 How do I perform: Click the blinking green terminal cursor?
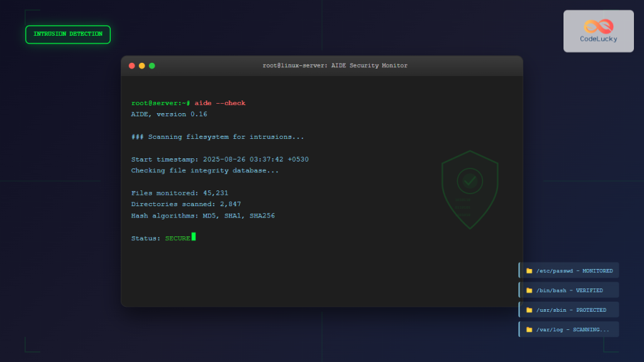click(194, 238)
